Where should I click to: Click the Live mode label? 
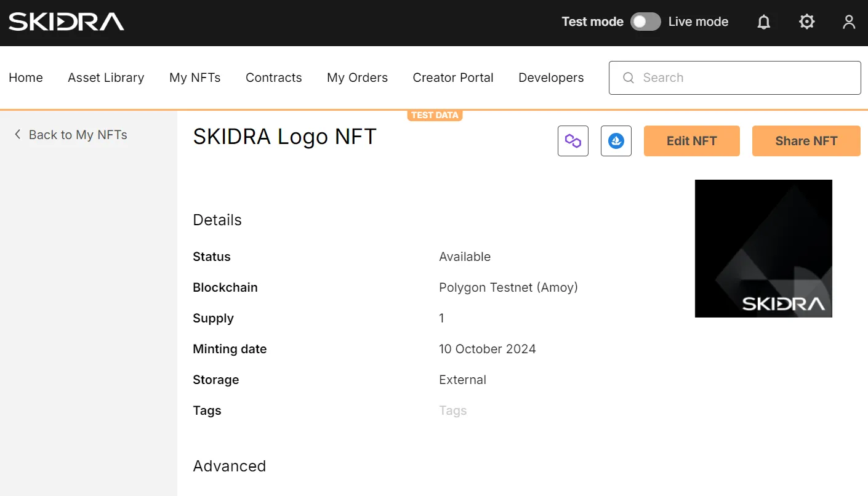point(698,22)
